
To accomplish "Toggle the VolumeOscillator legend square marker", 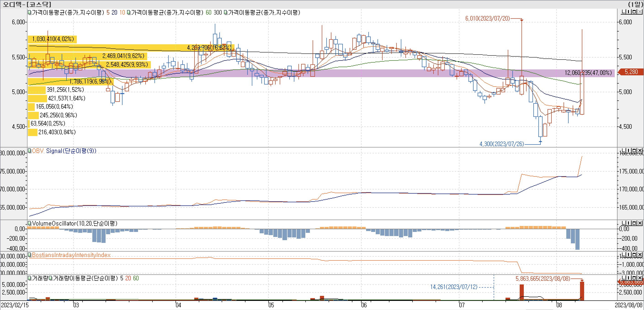I will click(29, 223).
